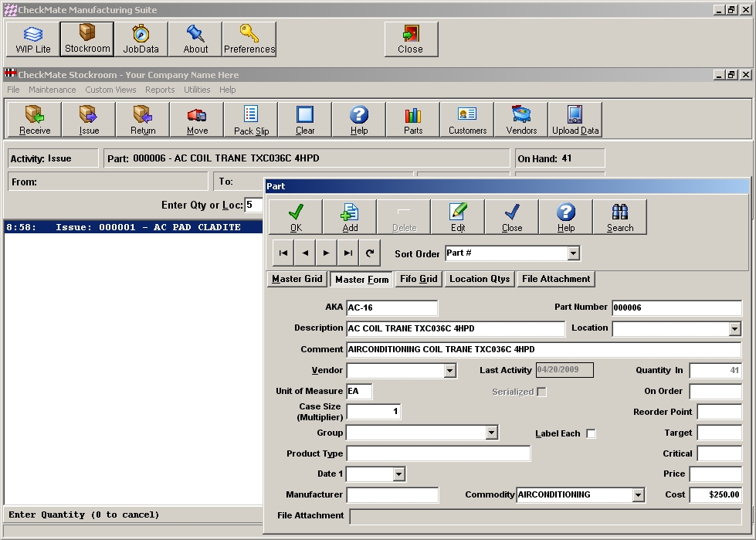Open the About pushpin button
Viewport: 756px width, 540px height.
pyautogui.click(x=195, y=39)
